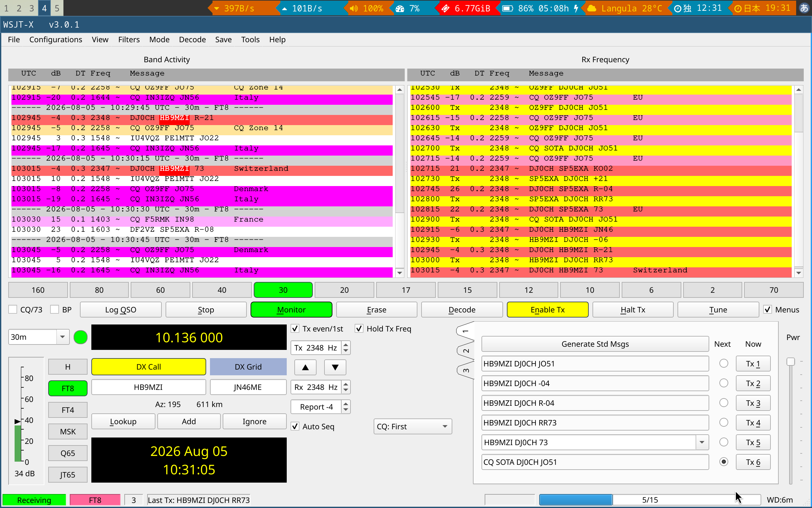Click Generate Std Msgs button

click(x=595, y=344)
